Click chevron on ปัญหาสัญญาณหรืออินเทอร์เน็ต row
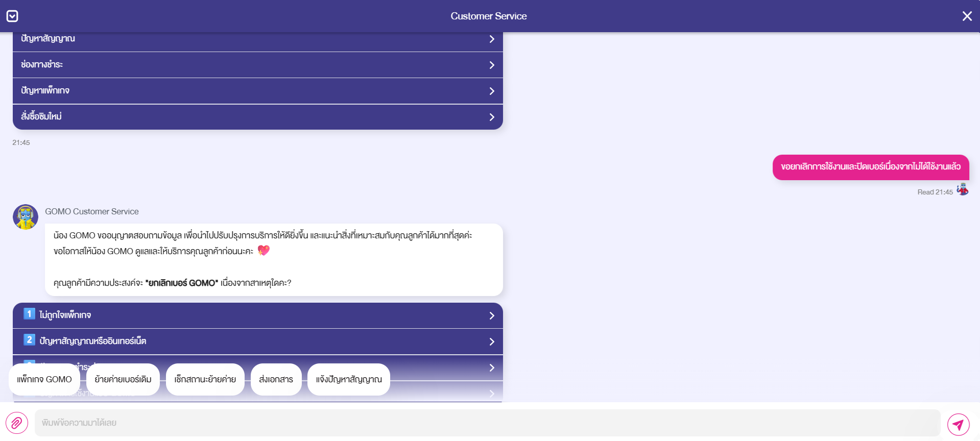 492,341
